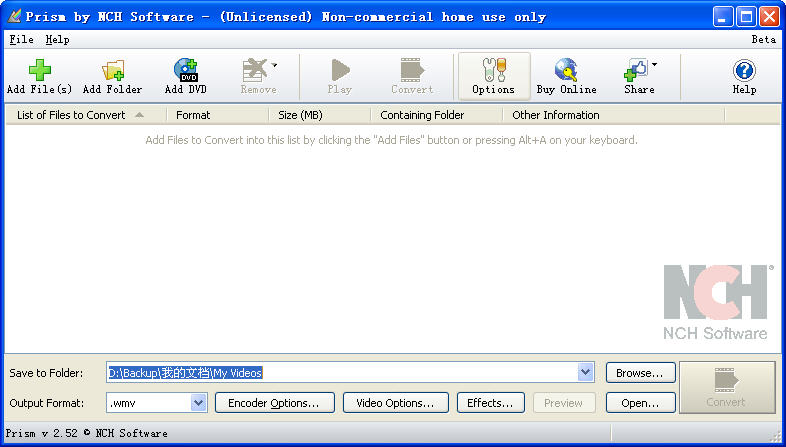
Task: Click the status bar text Prism v 2.52
Action: [x=42, y=433]
